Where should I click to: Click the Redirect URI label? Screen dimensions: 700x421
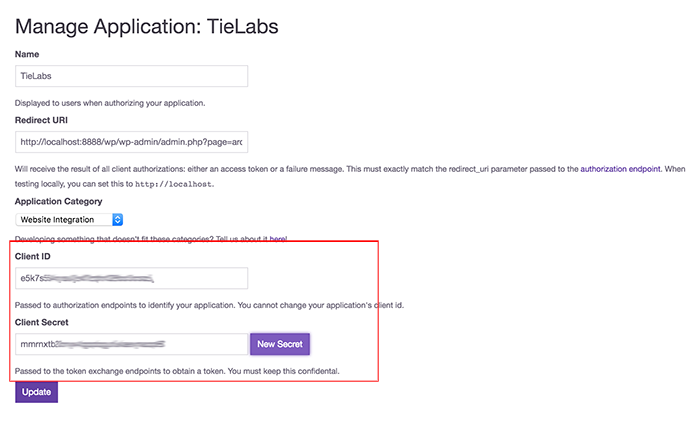42,121
